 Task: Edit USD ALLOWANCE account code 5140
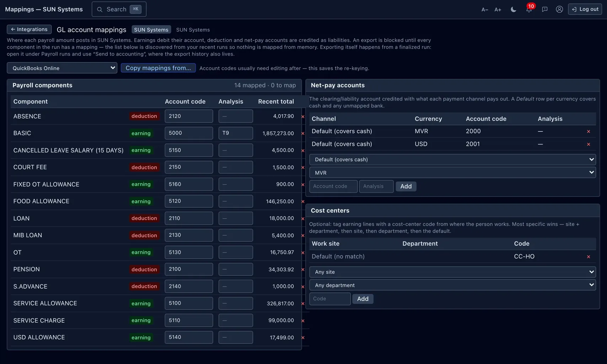189,337
